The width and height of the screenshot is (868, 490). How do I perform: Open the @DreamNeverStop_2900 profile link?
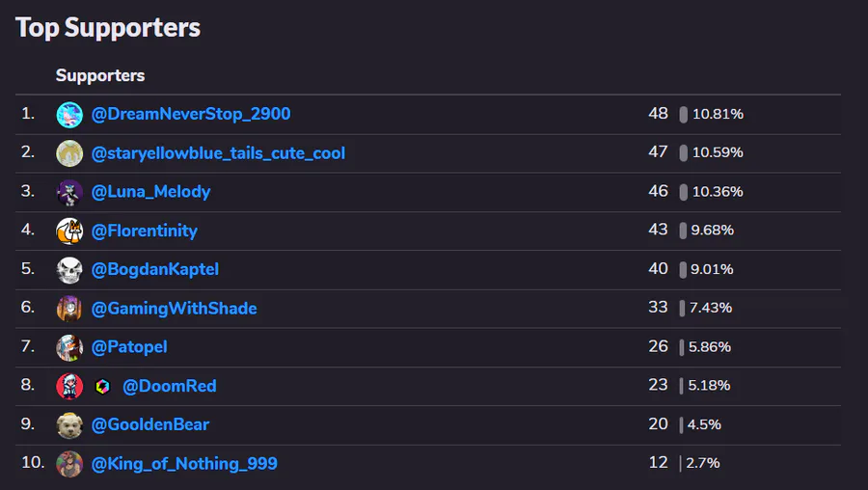pyautogui.click(x=191, y=115)
